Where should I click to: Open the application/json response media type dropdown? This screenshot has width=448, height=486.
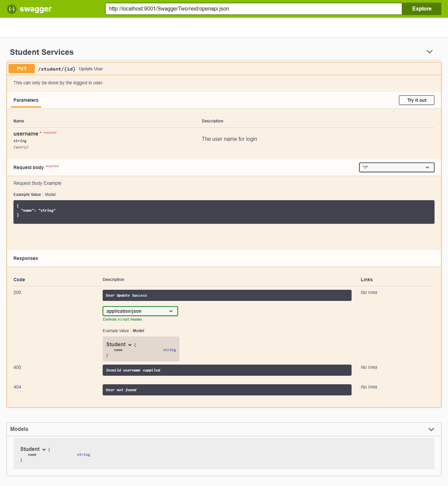pos(140,311)
